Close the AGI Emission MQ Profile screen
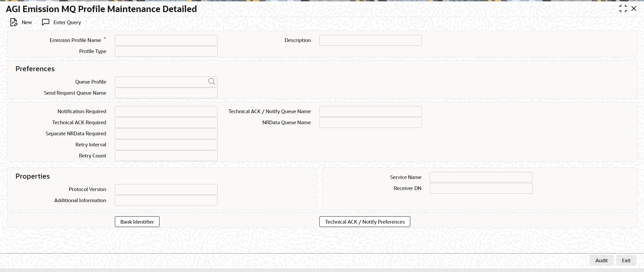 pyautogui.click(x=634, y=9)
